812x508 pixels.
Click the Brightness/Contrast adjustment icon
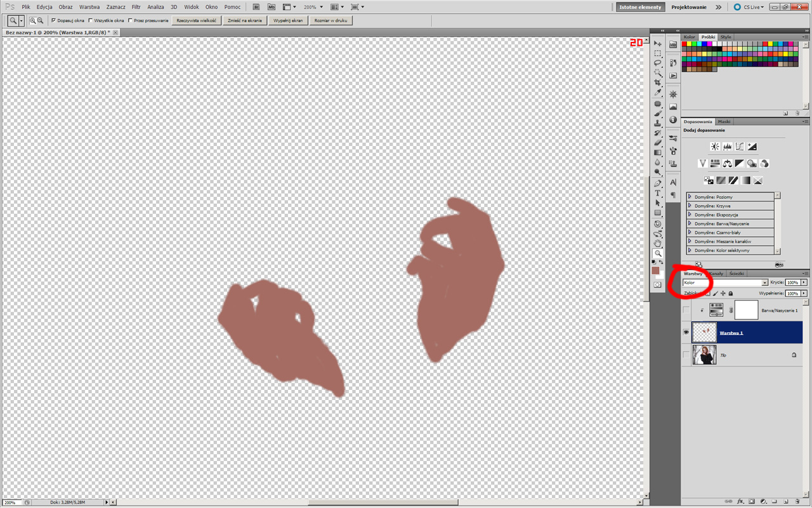click(x=715, y=147)
